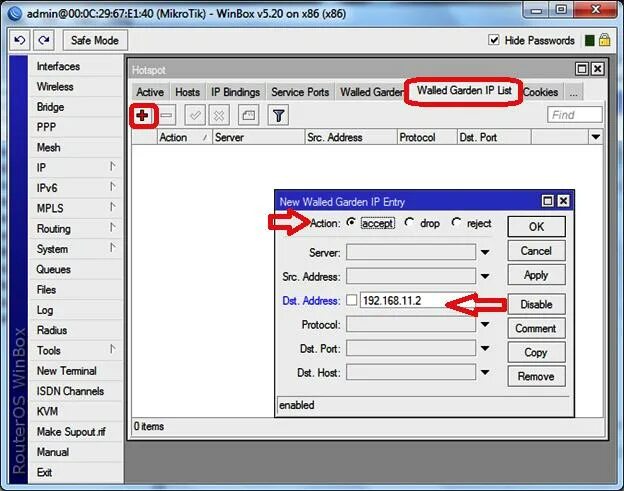Screen dimensions: 624x491
Task: Click the padlock icon at top right
Action: [604, 40]
